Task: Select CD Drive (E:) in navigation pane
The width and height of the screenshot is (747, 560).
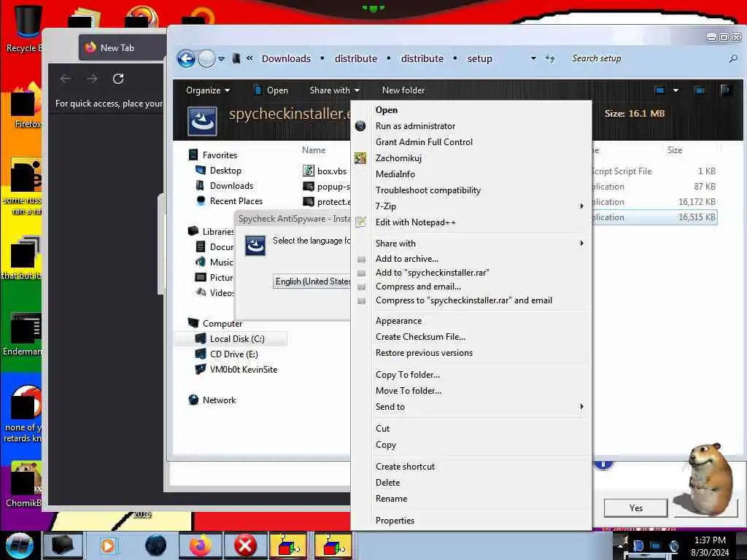Action: tap(233, 354)
